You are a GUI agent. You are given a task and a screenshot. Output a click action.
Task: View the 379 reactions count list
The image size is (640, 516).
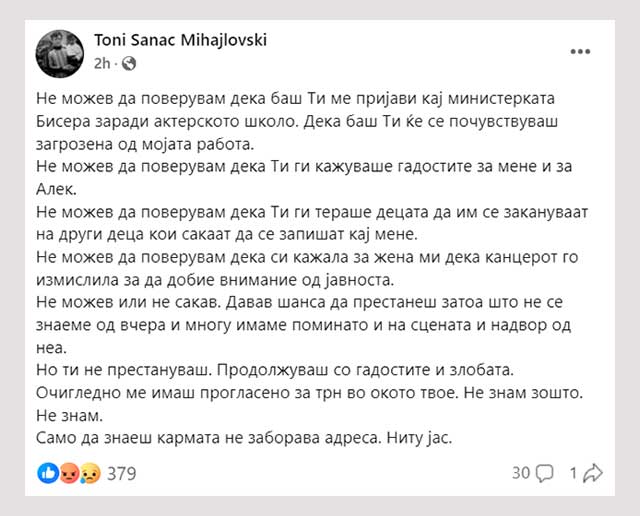pos(121,473)
